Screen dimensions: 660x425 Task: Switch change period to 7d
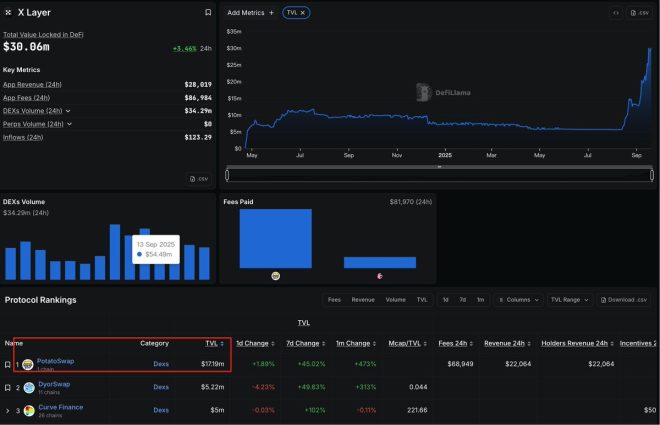point(463,300)
